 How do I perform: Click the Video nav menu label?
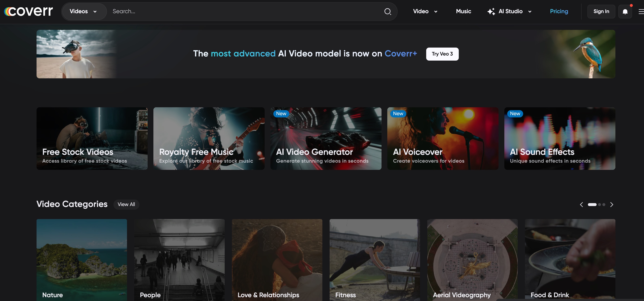tap(421, 11)
